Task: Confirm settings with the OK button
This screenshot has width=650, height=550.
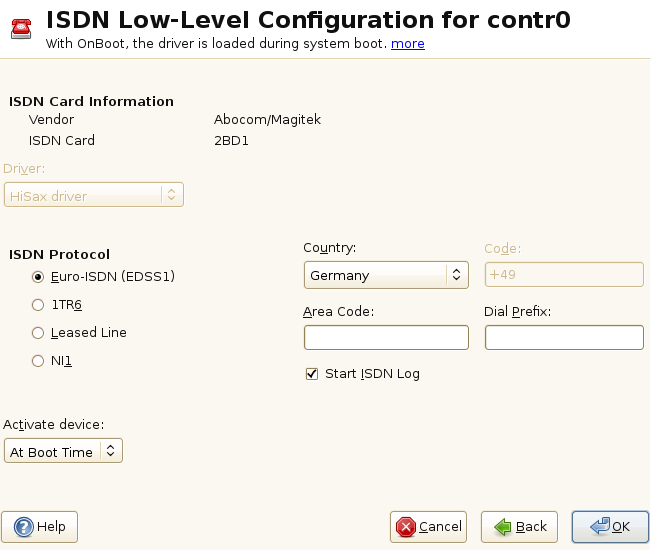Action: click(610, 526)
